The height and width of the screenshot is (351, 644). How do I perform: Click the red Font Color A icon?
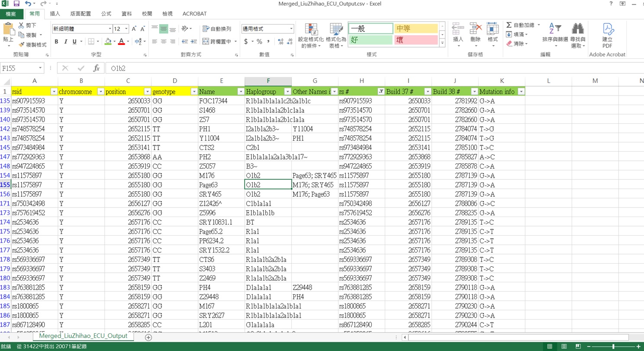(x=122, y=42)
